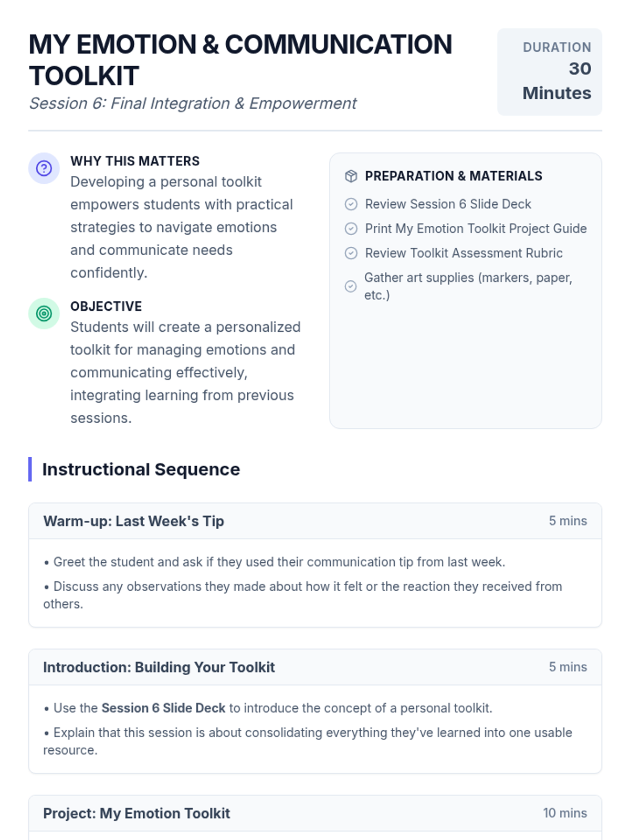
Task: Click the Session 6 subtitle text
Action: click(193, 103)
